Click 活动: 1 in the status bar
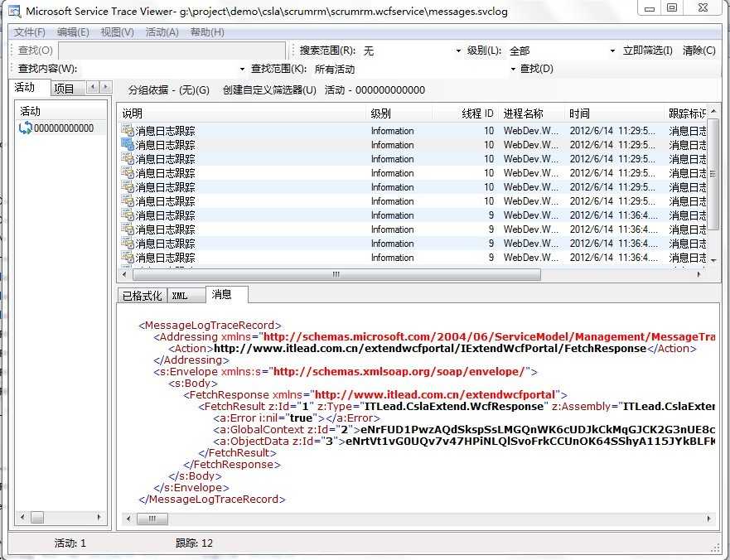This screenshot has width=730, height=560. point(70,543)
